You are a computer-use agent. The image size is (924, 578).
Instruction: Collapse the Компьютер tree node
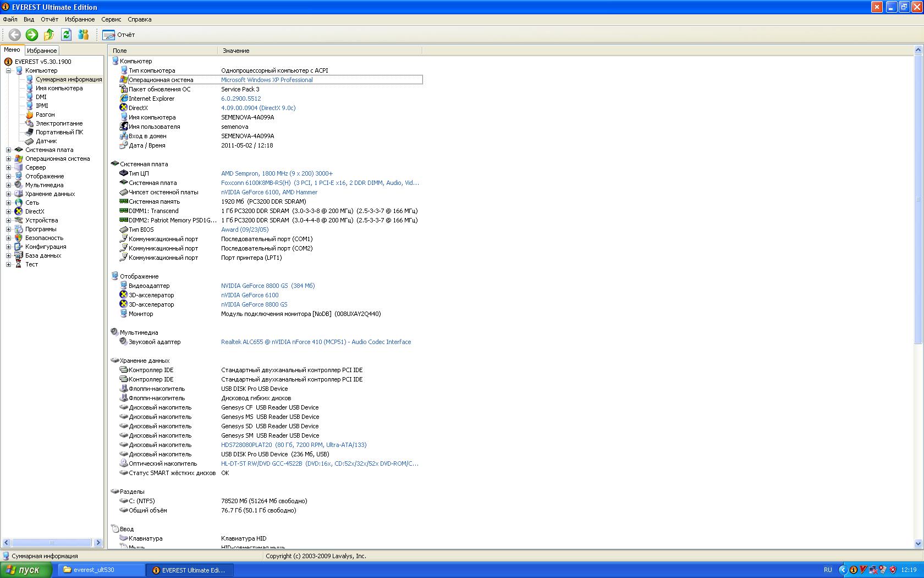click(x=8, y=70)
